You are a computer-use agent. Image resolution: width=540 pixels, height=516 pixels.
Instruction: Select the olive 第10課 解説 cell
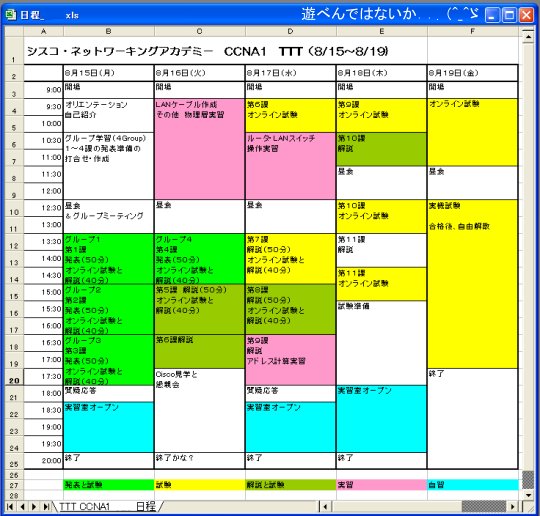point(382,149)
